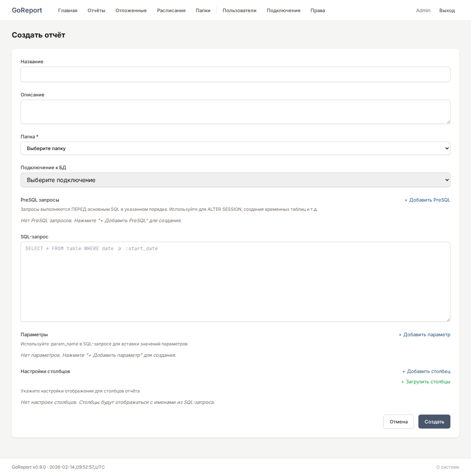Open Отложенные page
Image resolution: width=471 pixels, height=476 pixels.
click(131, 10)
